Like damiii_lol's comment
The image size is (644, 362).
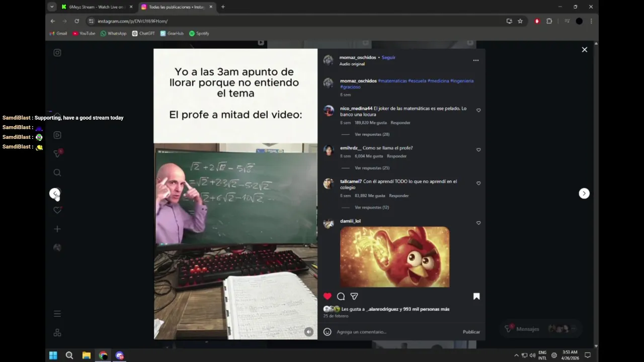(478, 223)
